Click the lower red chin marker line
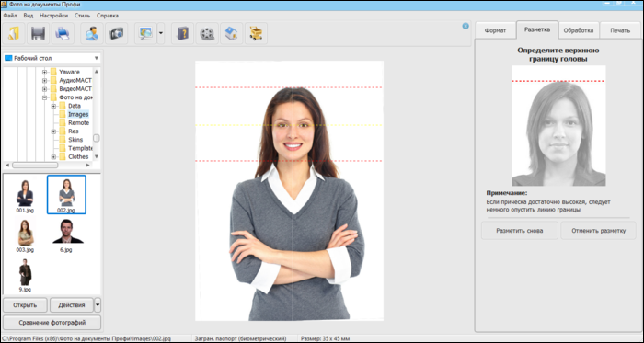This screenshot has height=343, width=644. [x=289, y=161]
